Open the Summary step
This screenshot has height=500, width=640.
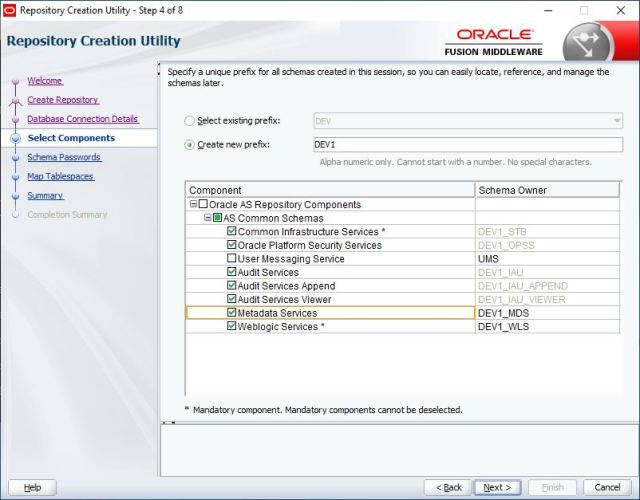point(45,196)
